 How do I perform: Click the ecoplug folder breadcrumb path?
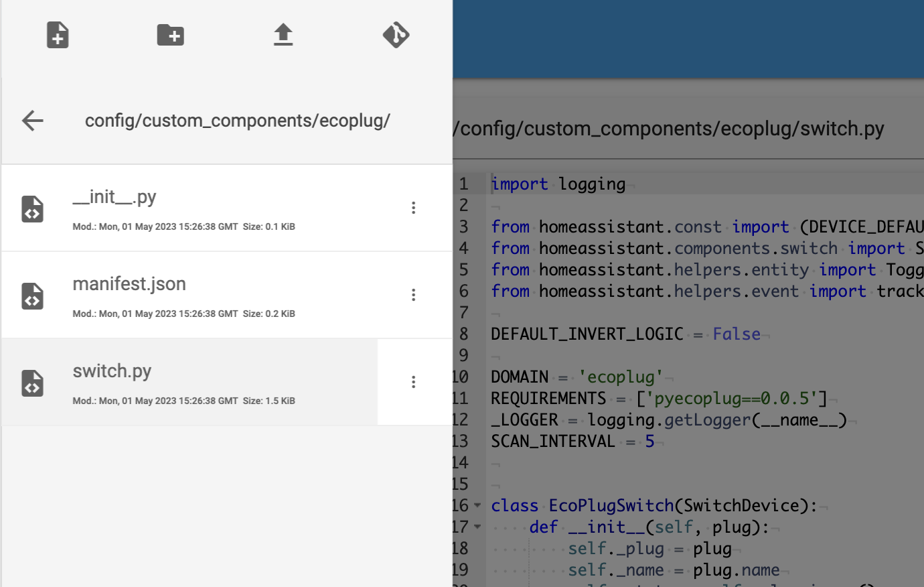coord(238,121)
